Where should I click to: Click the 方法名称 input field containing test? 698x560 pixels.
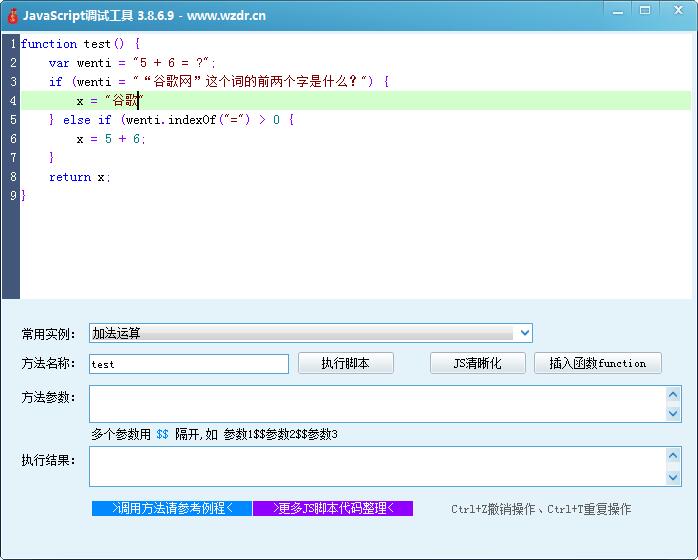(188, 364)
